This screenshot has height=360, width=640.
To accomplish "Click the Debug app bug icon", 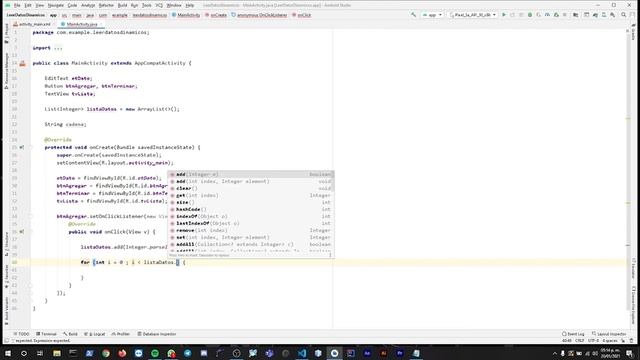I will point(530,15).
